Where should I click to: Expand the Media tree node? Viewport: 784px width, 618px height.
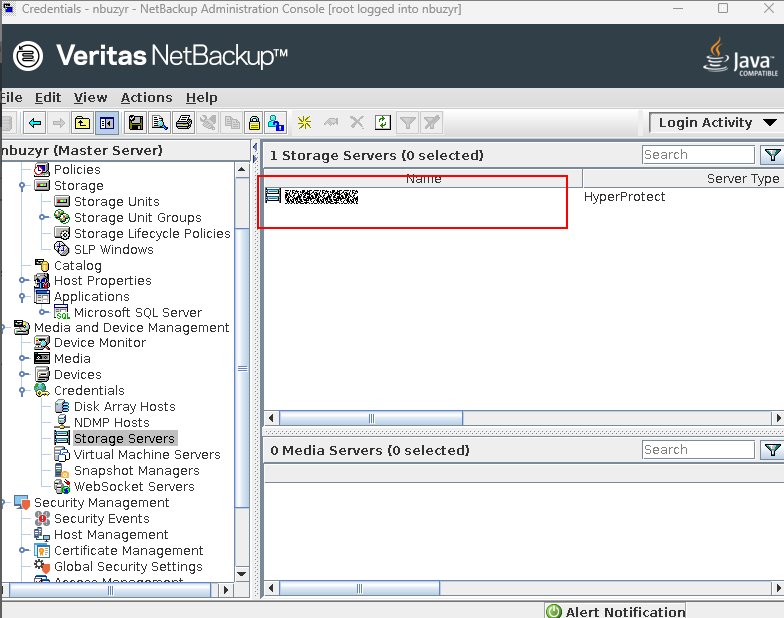coord(22,358)
